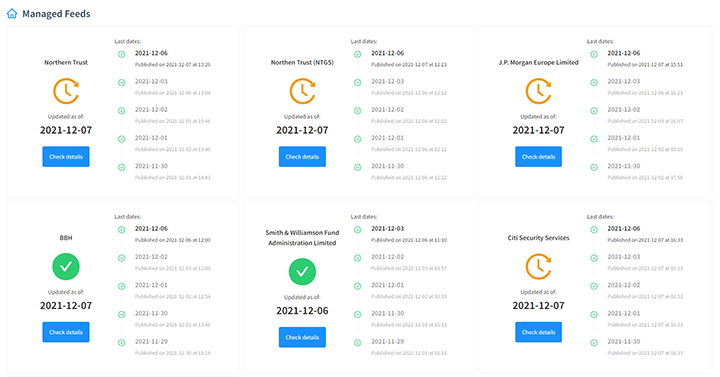Image resolution: width=720 pixels, height=377 pixels.
Task: Click 'Published on 2021-12-06 at 11:10' under Smith & Williamson
Action: coord(409,240)
